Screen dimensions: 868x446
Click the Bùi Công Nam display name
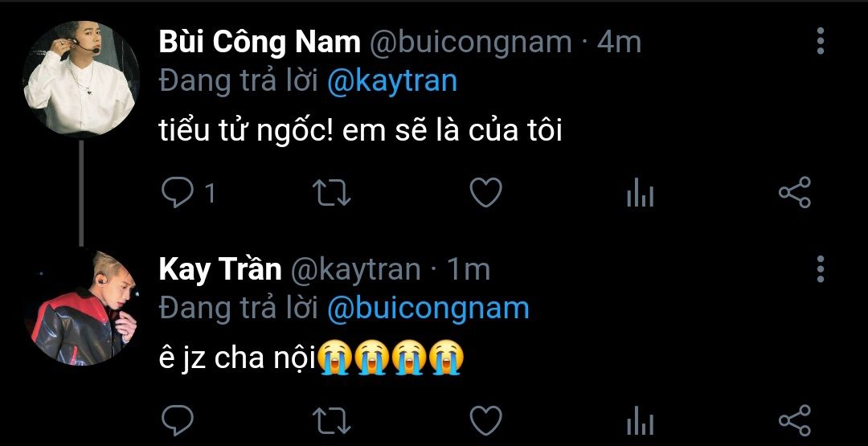click(260, 42)
